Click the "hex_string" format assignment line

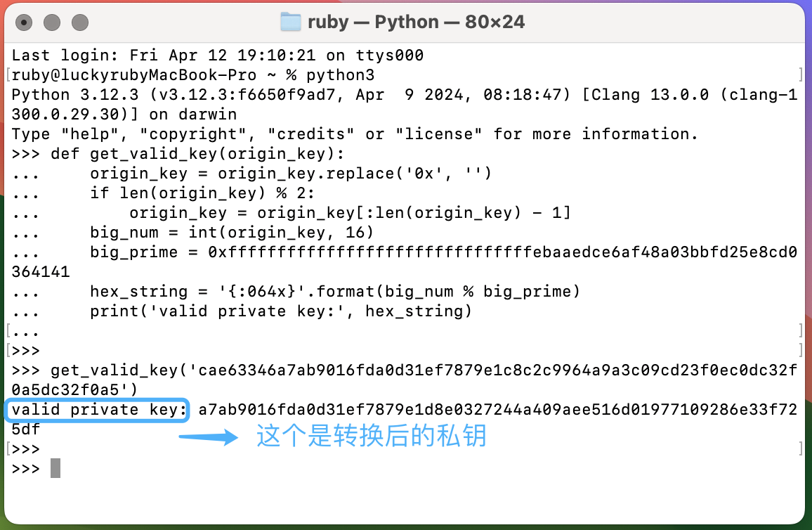[x=334, y=292]
